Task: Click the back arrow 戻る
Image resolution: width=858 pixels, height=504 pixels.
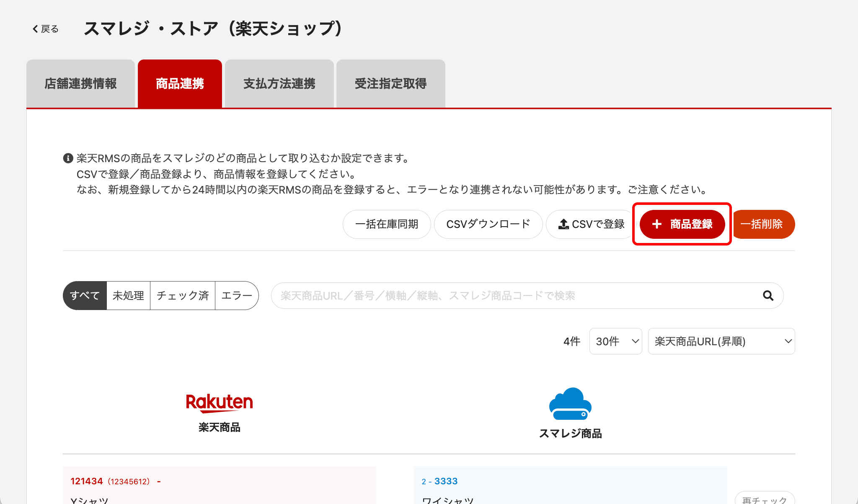Action: [x=45, y=29]
